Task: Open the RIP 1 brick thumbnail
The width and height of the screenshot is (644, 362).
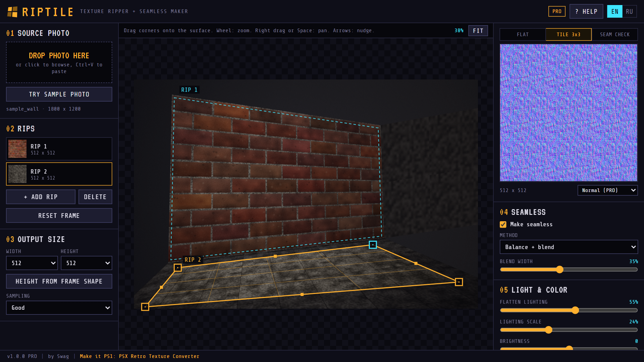Action: click(17, 149)
